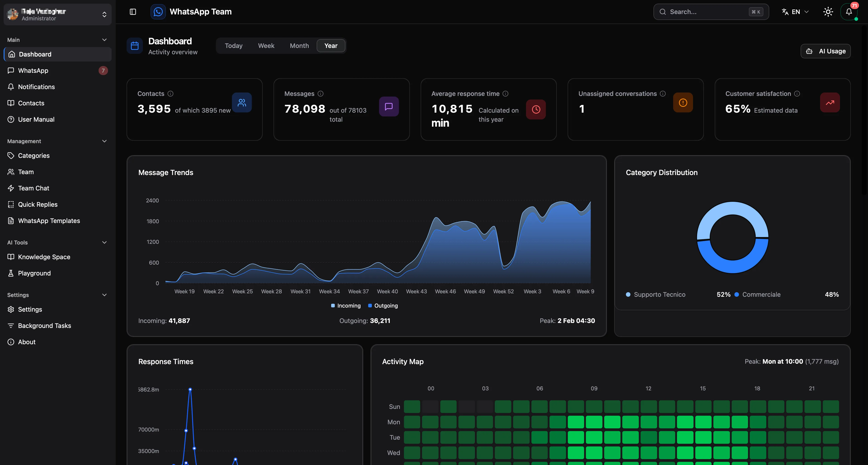Toggle light/dark theme sun icon
Screen dimensions: 868x465
pyautogui.click(x=828, y=12)
